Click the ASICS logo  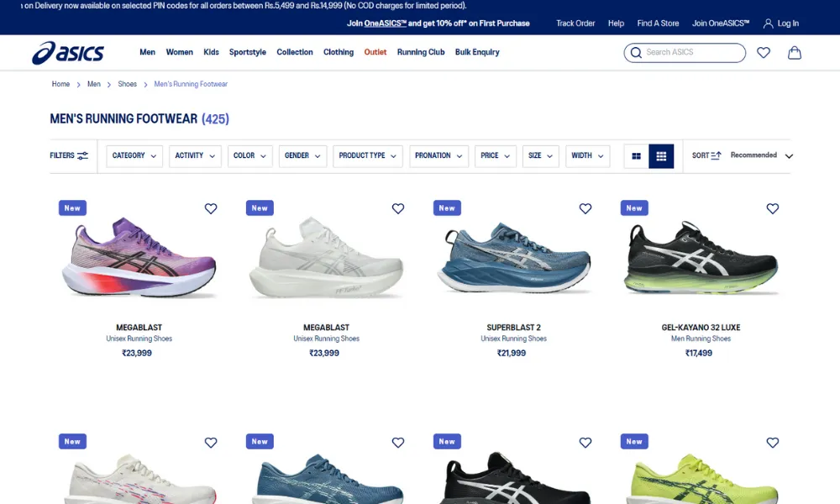tap(68, 53)
